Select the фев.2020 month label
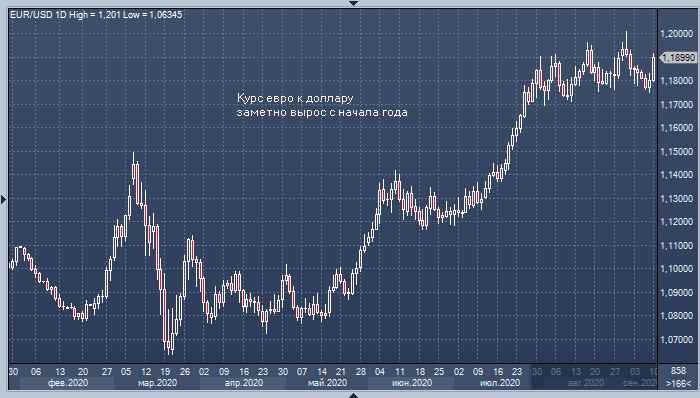Screen dimensions: 700x398 68,383
